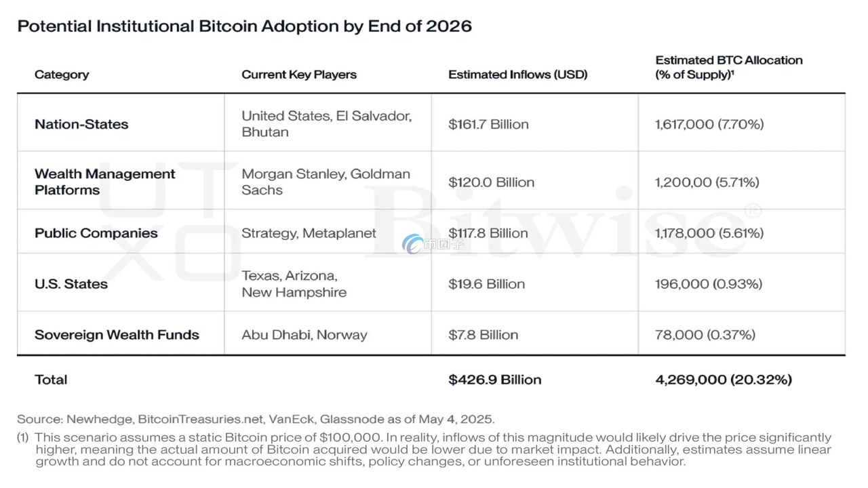Select the Nation-States row label

(x=81, y=124)
